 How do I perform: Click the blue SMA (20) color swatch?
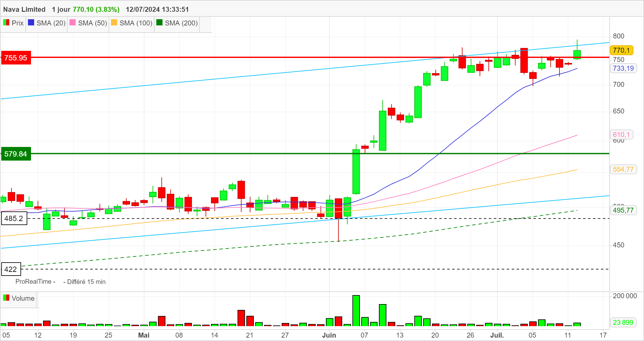point(31,23)
